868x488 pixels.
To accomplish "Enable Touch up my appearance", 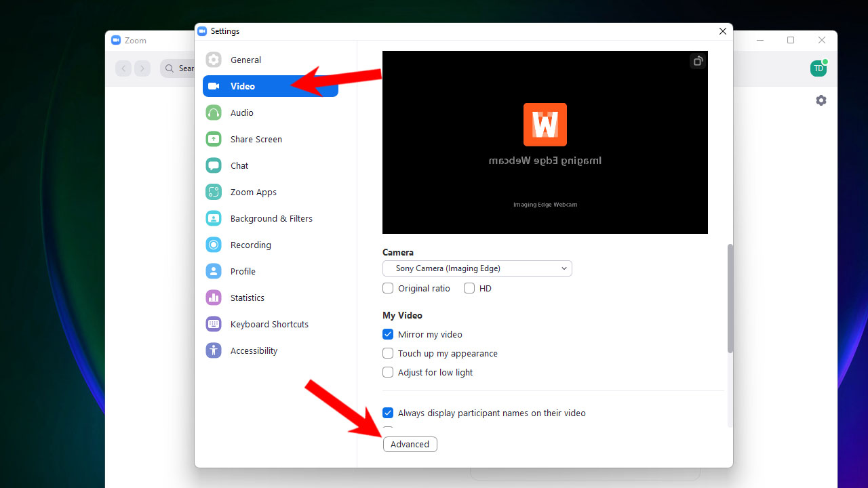I will pos(388,353).
